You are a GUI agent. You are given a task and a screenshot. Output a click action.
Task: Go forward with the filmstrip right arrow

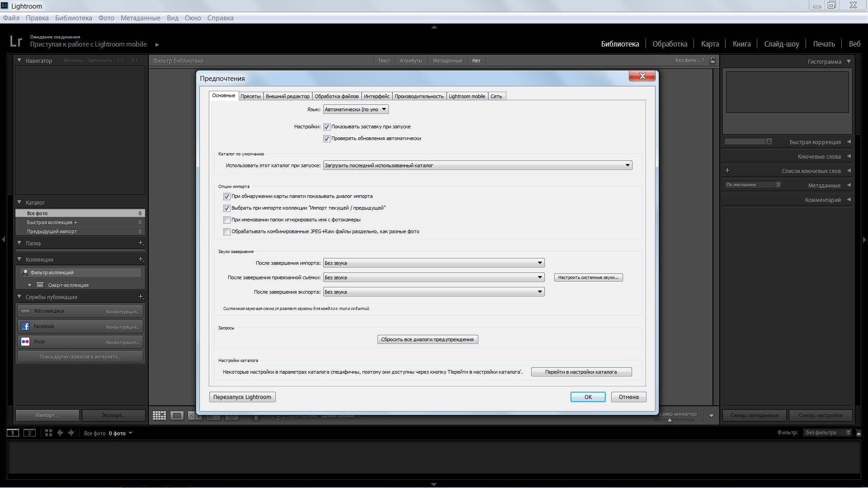pyautogui.click(x=71, y=433)
